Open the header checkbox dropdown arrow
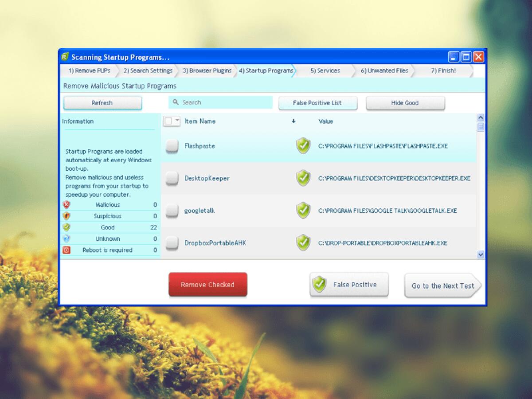The height and width of the screenshot is (399, 532). (x=176, y=121)
